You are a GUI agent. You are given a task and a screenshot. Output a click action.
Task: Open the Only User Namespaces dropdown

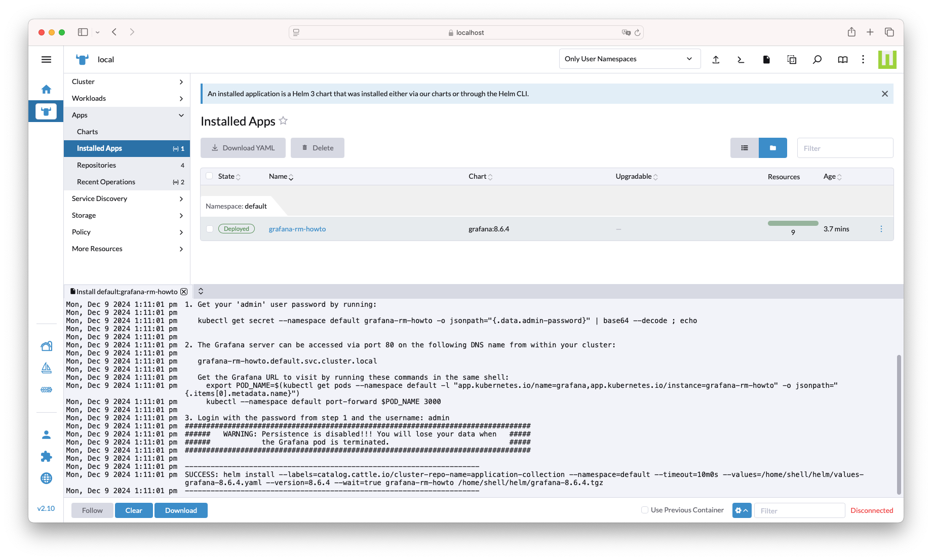pyautogui.click(x=629, y=58)
